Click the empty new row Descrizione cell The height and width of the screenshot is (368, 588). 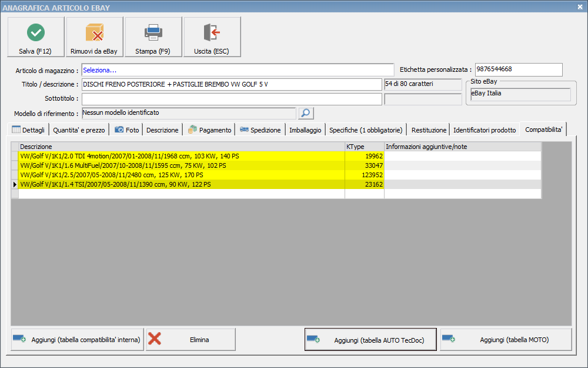(x=182, y=194)
